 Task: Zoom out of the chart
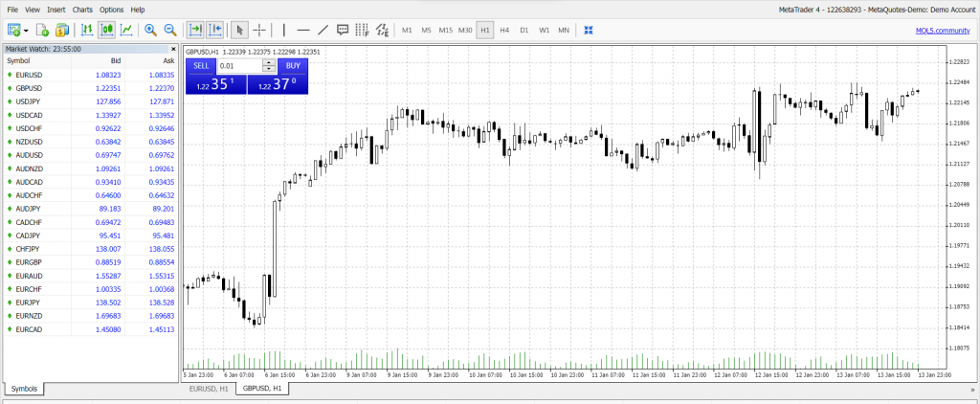click(x=169, y=30)
